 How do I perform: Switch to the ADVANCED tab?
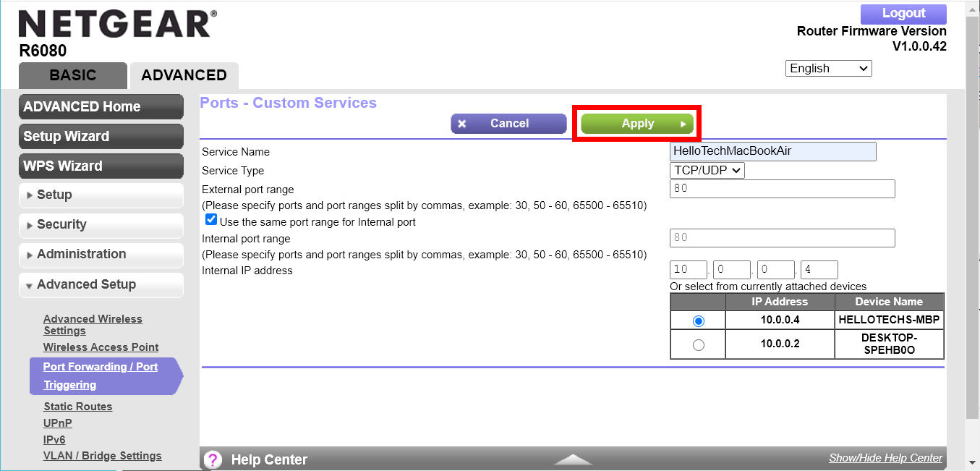click(184, 75)
